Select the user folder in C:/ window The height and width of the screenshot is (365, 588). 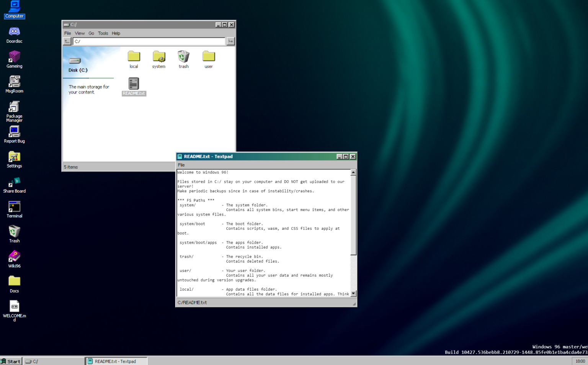(208, 59)
